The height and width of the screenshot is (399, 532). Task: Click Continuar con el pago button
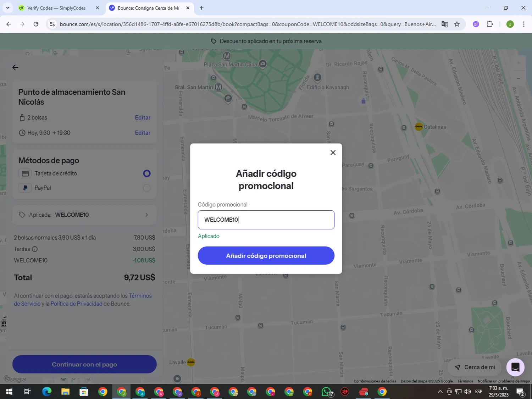tap(84, 364)
